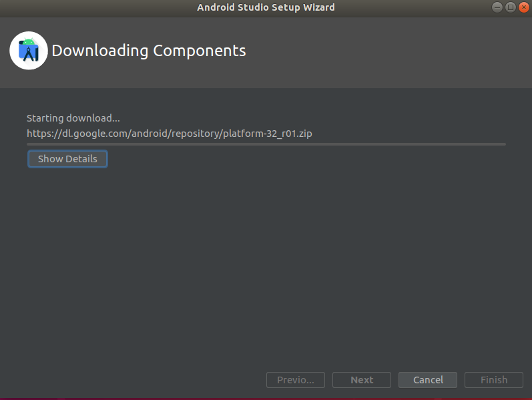
Task: Click the empty area below Show Details
Action: coord(266,265)
